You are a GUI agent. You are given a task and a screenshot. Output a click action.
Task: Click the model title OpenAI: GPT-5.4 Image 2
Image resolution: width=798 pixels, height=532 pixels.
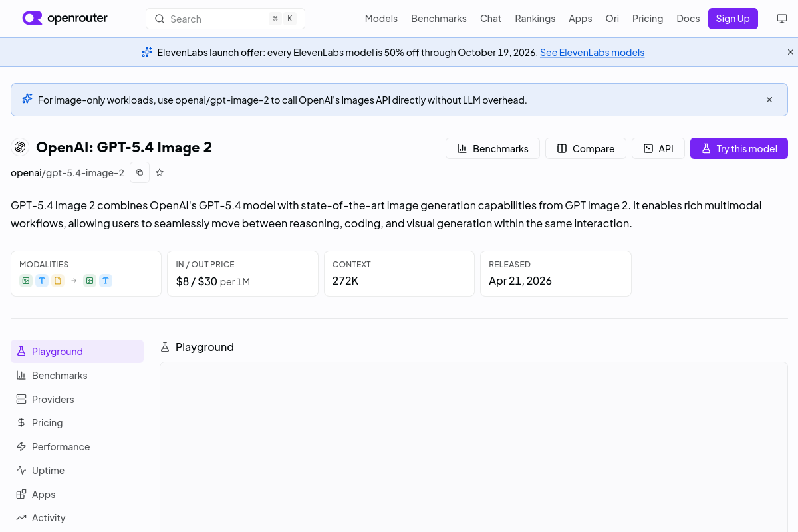[124, 147]
